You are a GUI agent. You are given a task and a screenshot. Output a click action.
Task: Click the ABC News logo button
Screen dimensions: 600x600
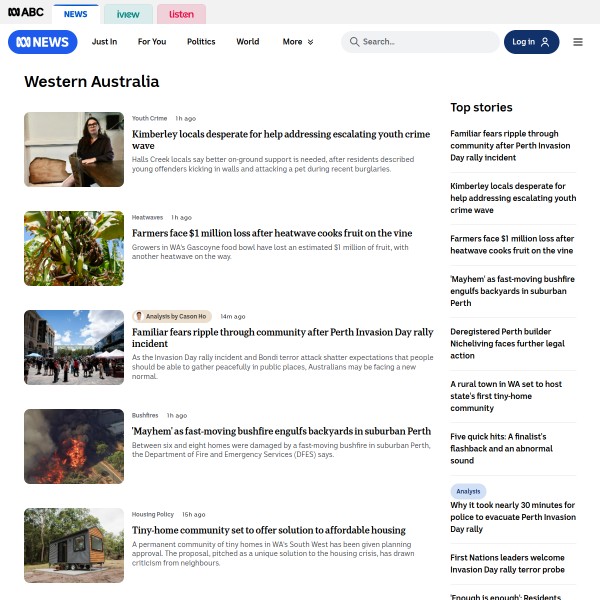pyautogui.click(x=42, y=42)
